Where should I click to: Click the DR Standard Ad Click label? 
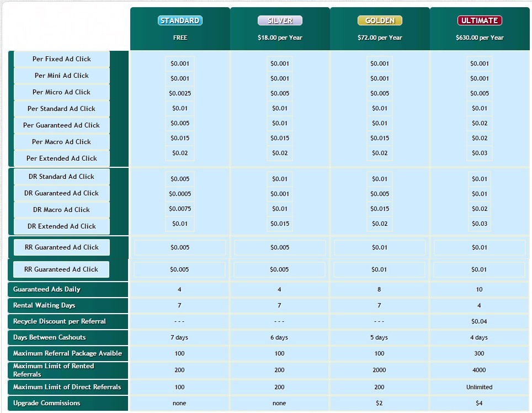(x=62, y=177)
